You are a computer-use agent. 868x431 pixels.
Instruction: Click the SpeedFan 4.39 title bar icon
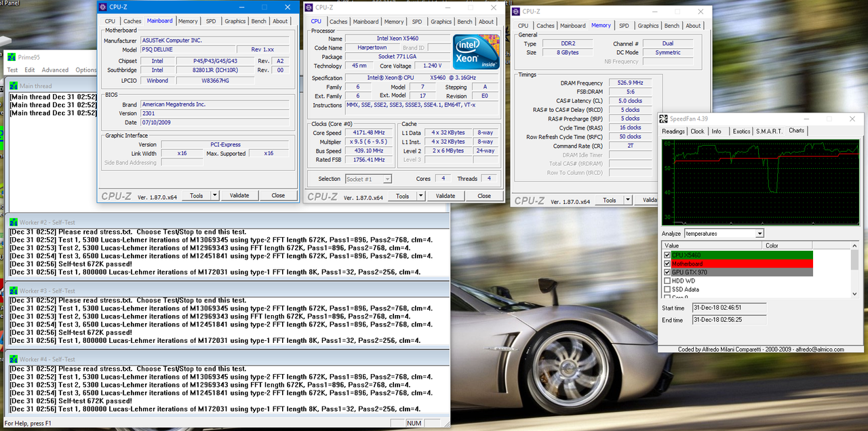tap(664, 119)
